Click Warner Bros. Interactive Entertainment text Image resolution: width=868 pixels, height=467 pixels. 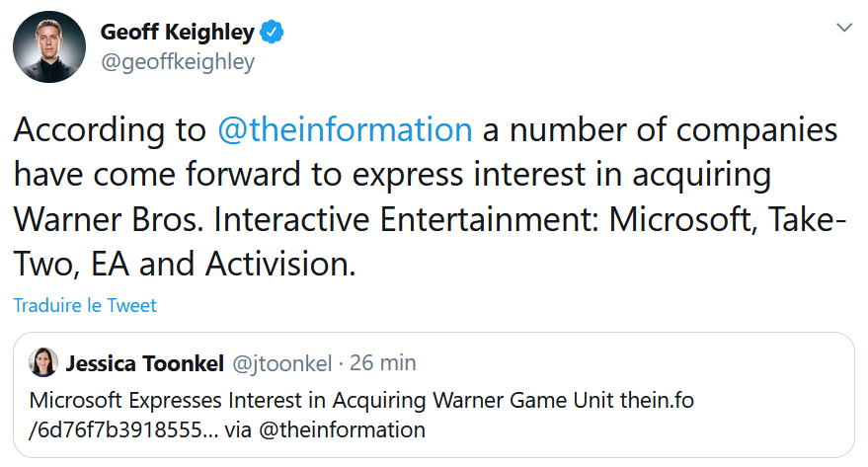coord(306,219)
